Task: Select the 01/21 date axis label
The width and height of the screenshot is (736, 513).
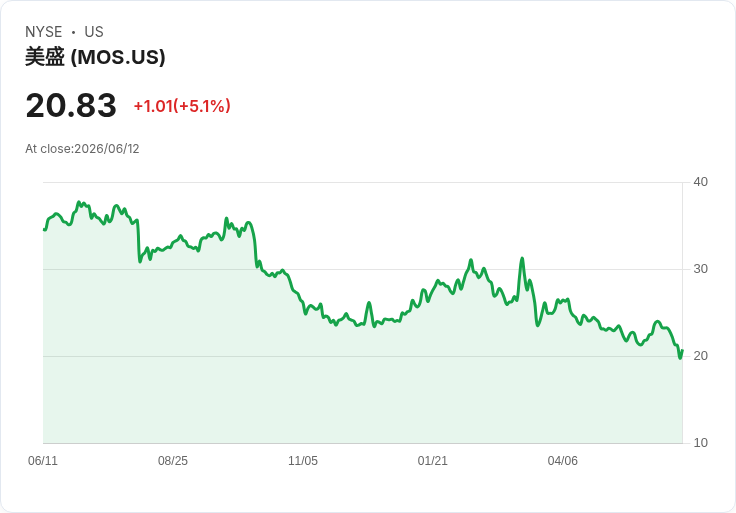Action: coord(433,460)
